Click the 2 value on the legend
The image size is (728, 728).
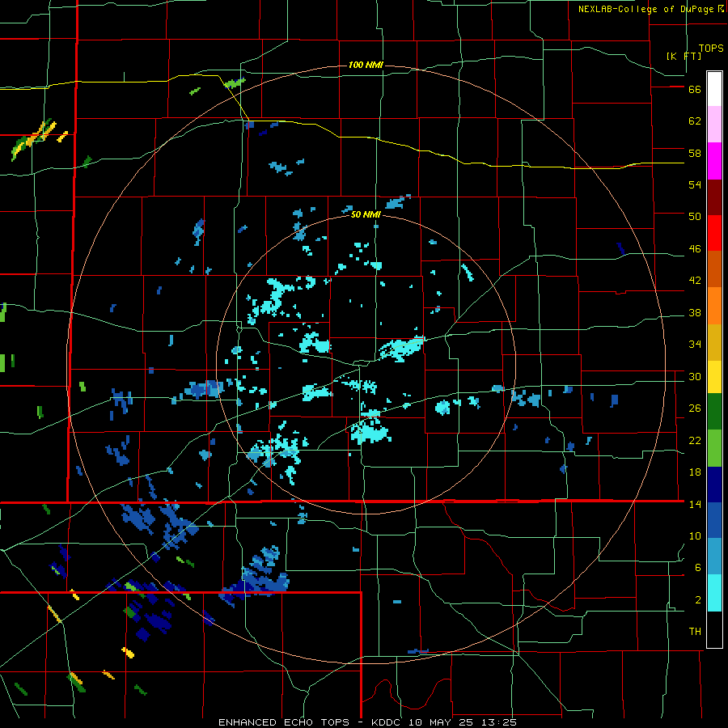(698, 599)
